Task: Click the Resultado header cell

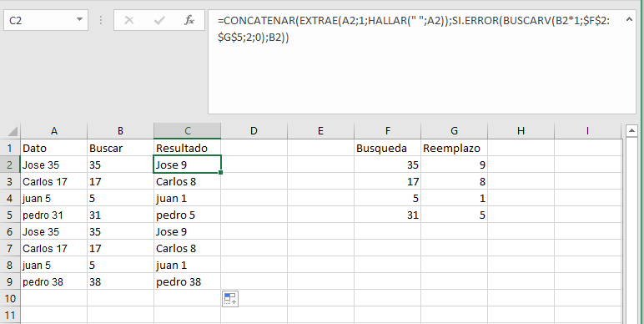Action: point(188,148)
